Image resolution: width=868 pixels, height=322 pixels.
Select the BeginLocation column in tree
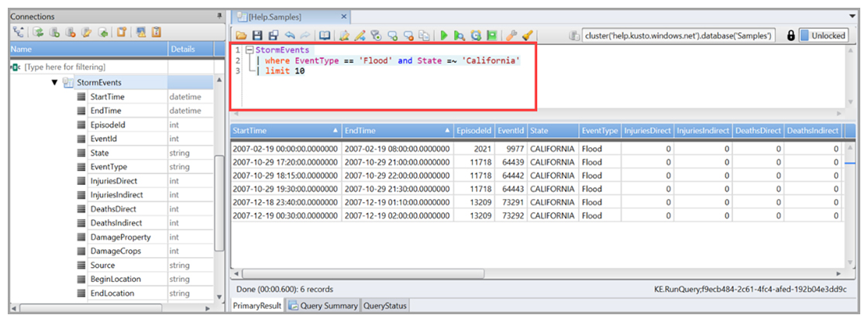click(115, 279)
